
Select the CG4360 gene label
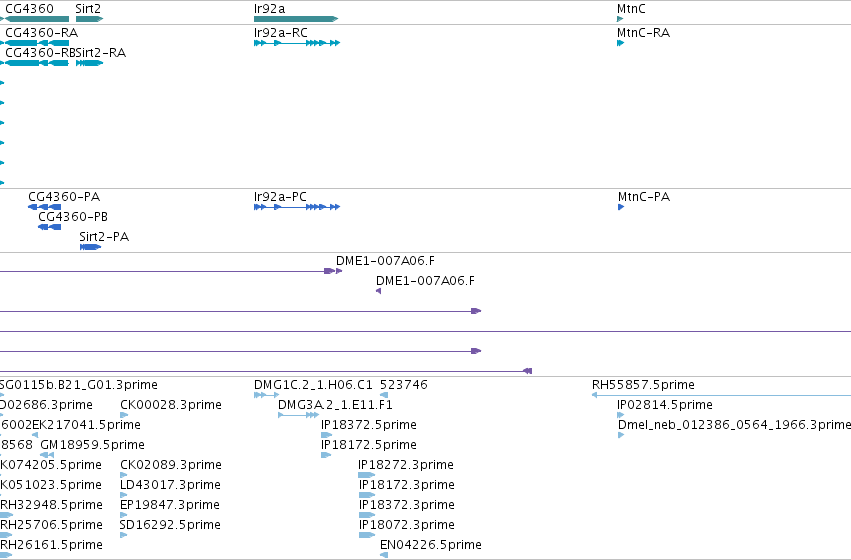[x=29, y=9]
